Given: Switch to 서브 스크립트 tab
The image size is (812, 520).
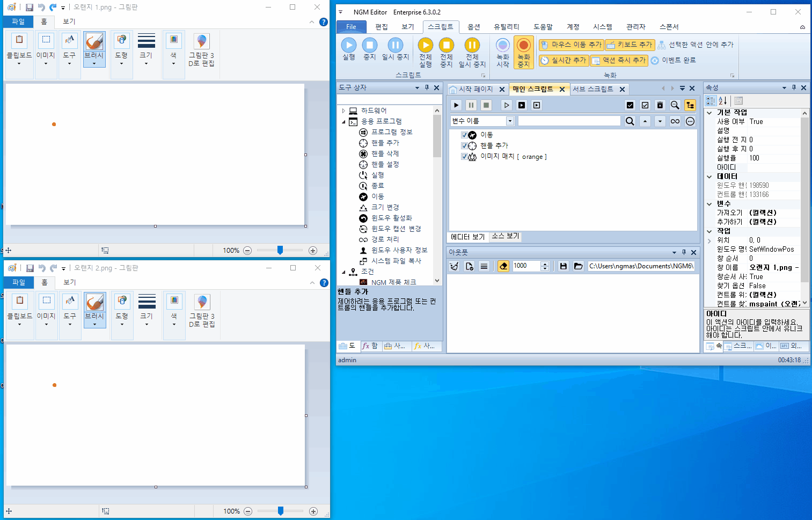Looking at the screenshot, I should pos(593,89).
